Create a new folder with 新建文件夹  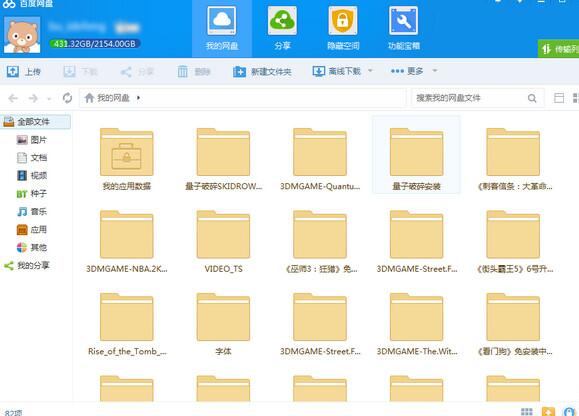[262, 71]
